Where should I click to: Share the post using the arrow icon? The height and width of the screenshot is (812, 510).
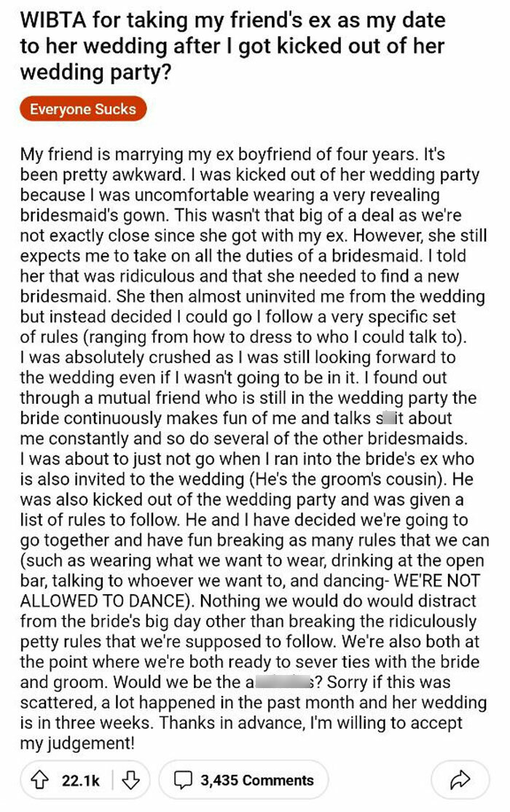[x=459, y=780]
